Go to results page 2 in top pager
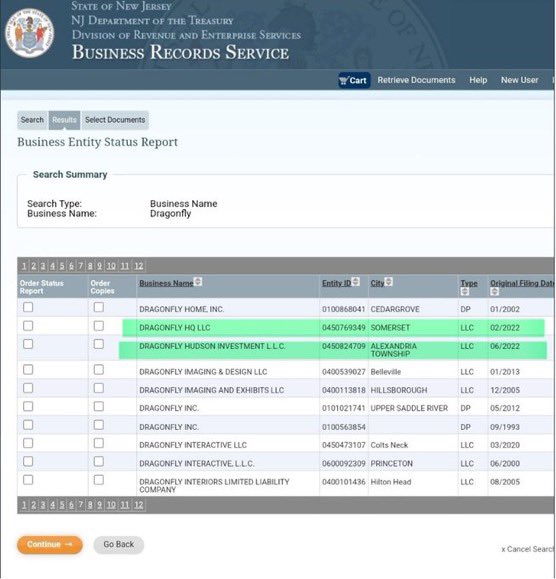The width and height of the screenshot is (556, 579). (x=34, y=266)
